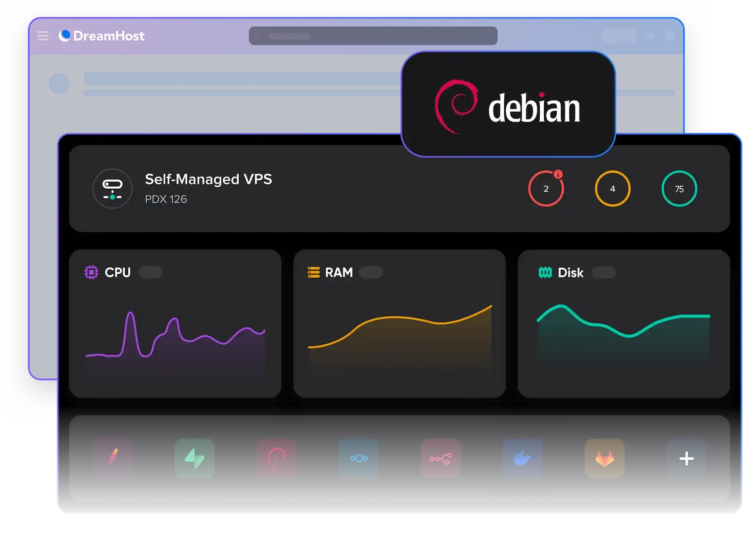Click the purple CPU chip icon
Image resolution: width=747 pixels, height=560 pixels.
[x=92, y=272]
